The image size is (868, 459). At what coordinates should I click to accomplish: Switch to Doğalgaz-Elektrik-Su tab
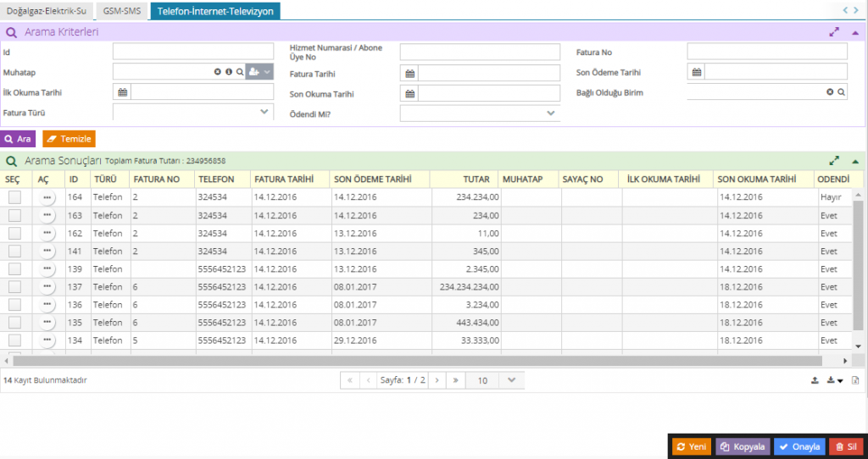(x=47, y=10)
